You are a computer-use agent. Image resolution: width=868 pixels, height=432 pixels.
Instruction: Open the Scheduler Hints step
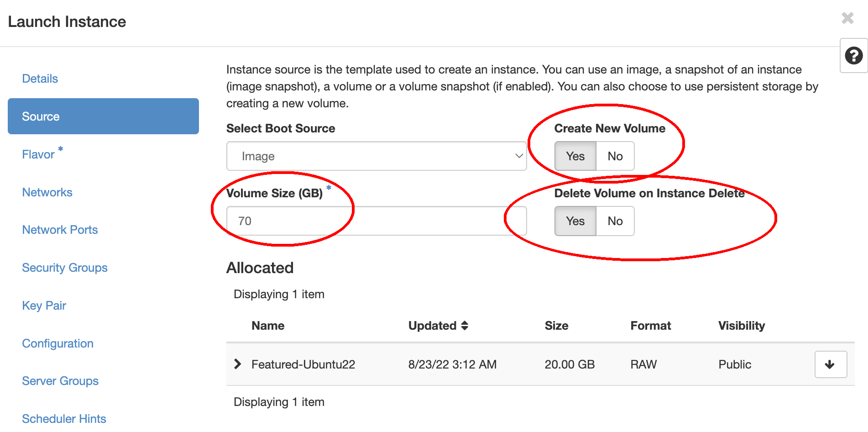pos(64,419)
